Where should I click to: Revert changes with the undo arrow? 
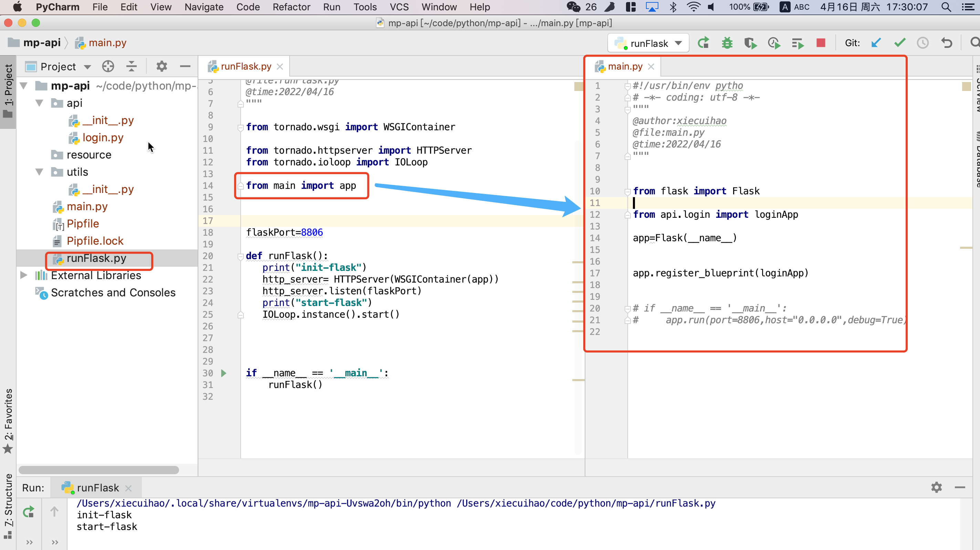coord(947,43)
